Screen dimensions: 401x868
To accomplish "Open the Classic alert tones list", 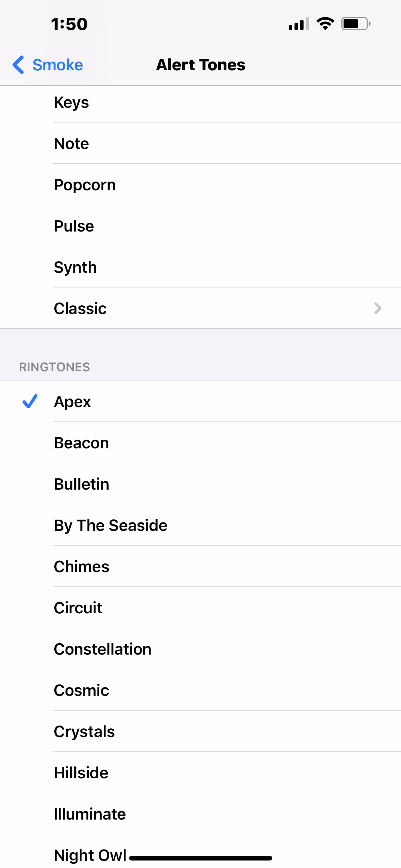I will point(200,308).
